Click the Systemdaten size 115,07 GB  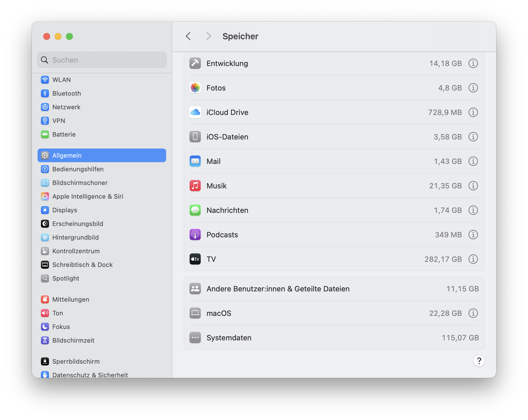pyautogui.click(x=460, y=338)
